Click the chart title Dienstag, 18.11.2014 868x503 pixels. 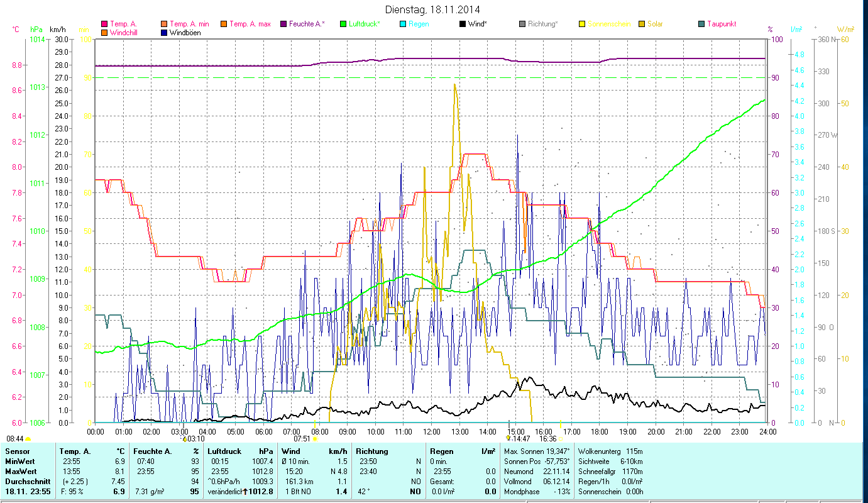pyautogui.click(x=434, y=10)
